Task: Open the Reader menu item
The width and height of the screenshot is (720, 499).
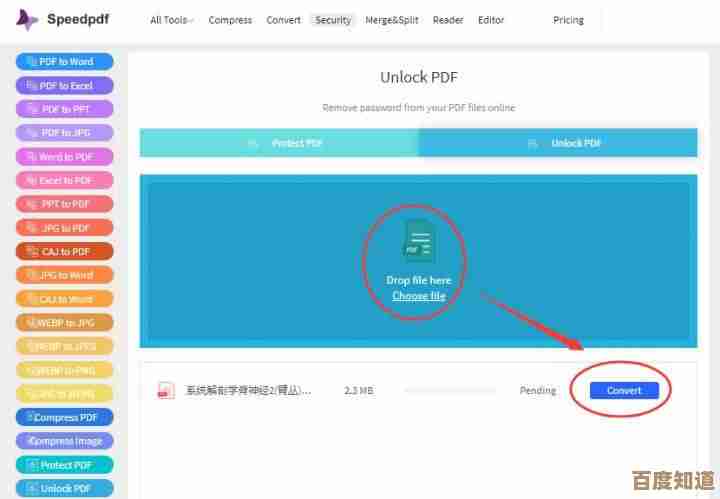Action: point(448,20)
